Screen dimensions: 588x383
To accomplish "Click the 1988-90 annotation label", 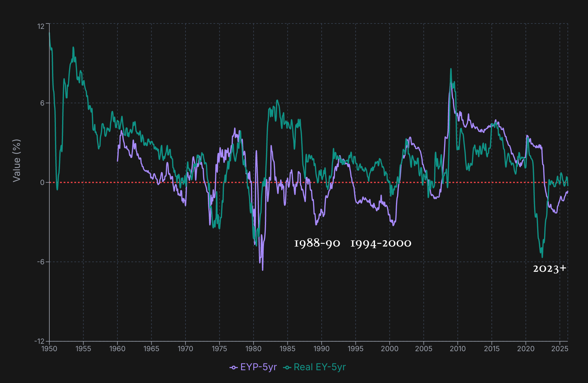I will [x=317, y=243].
